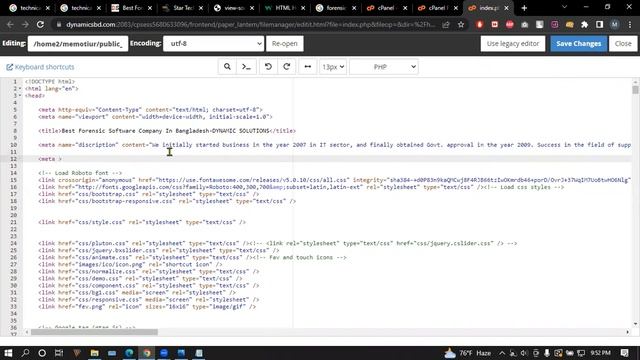
Task: Open a new browser tab
Action: [x=524, y=8]
